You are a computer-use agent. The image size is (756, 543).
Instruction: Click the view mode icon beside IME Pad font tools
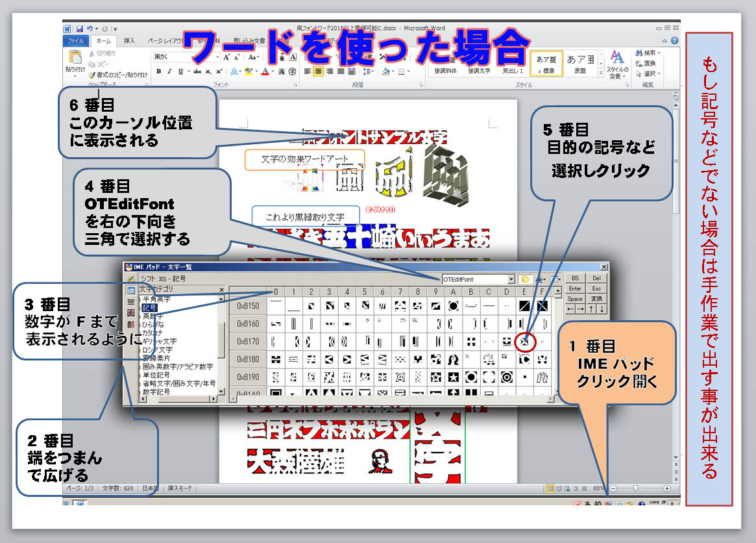coord(554,279)
